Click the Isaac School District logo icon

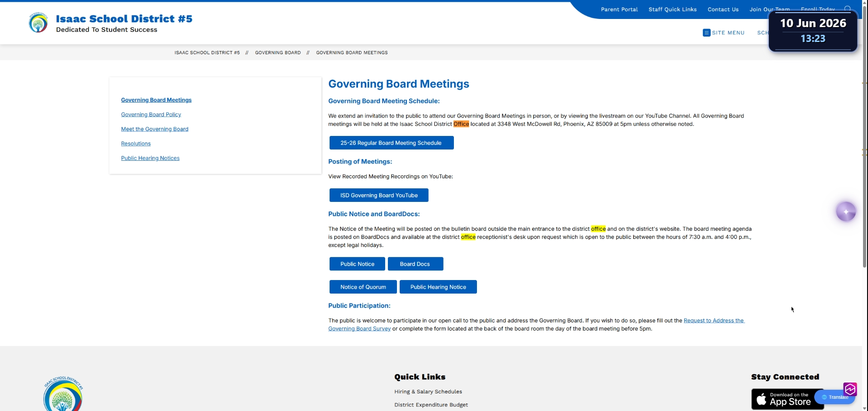coord(38,23)
